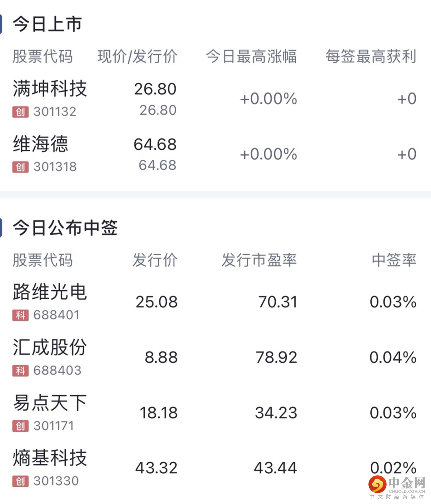Tap the 发行市盈率 column header
This screenshot has width=431, height=504.
259,260
